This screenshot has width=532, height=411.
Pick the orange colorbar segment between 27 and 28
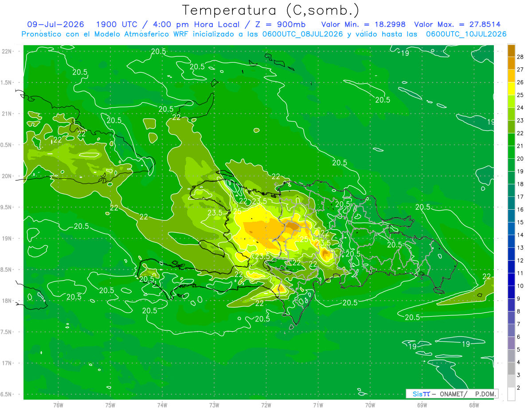[x=511, y=63]
